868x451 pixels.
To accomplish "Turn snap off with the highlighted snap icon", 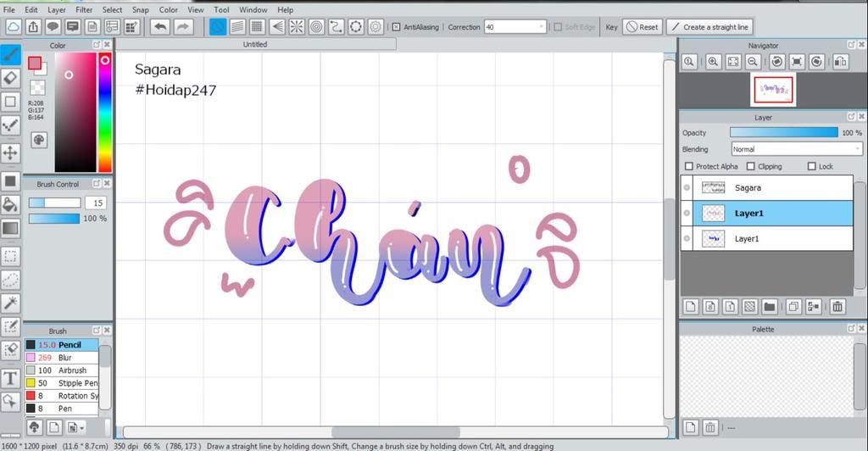I will point(218,26).
